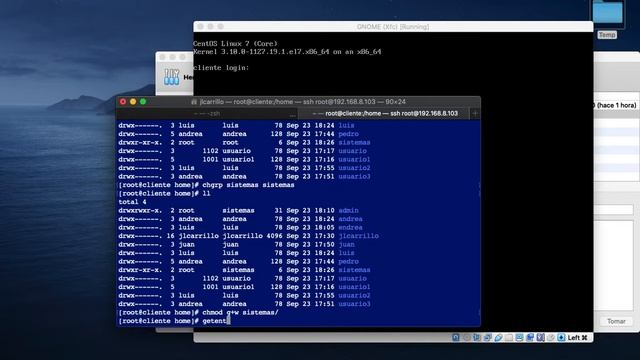Viewport: 640px width, 360px height.
Task: Switch to the -zsh terminal tab
Action: pos(207,113)
